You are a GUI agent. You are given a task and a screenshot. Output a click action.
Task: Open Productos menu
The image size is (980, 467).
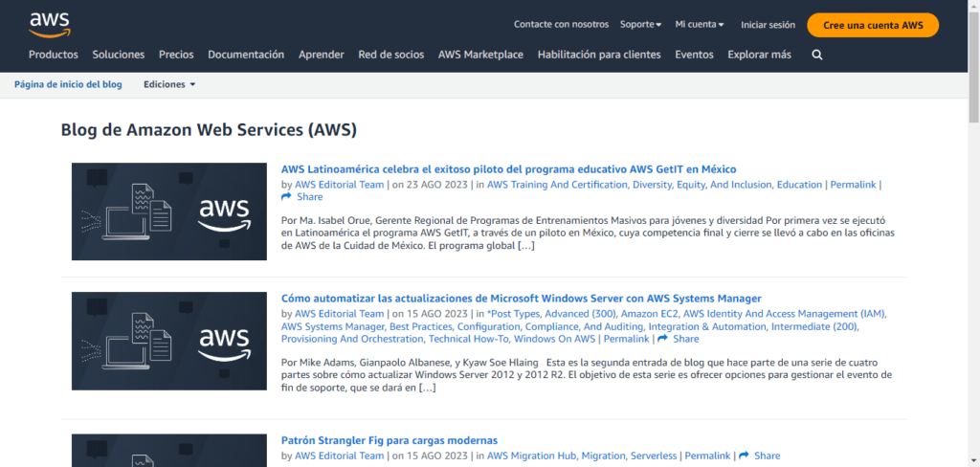pos(54,55)
